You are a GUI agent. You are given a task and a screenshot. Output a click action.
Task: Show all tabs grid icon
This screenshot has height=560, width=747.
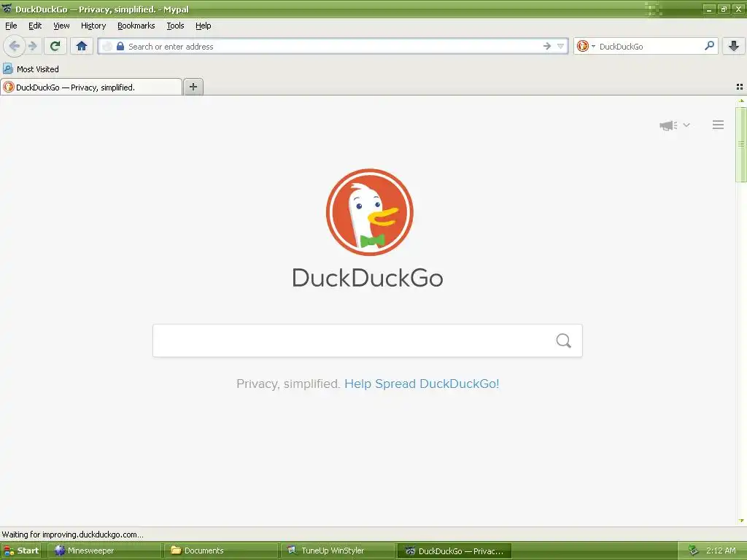point(740,87)
